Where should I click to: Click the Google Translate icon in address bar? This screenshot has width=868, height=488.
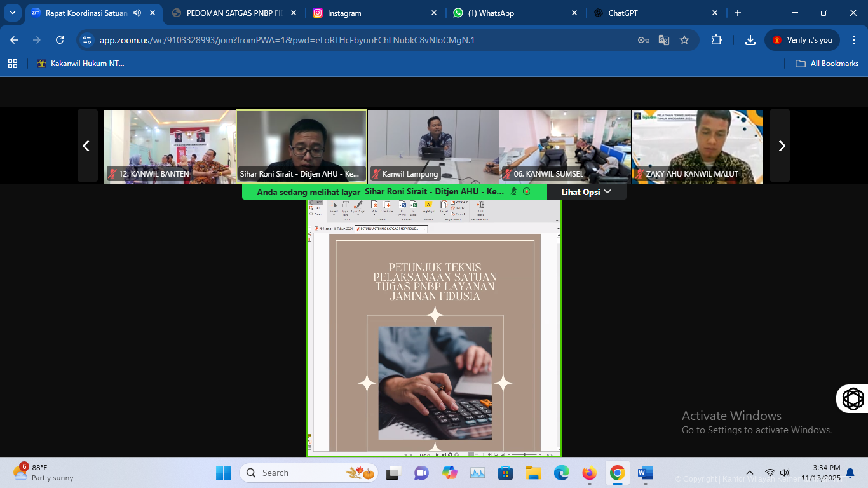tap(664, 40)
